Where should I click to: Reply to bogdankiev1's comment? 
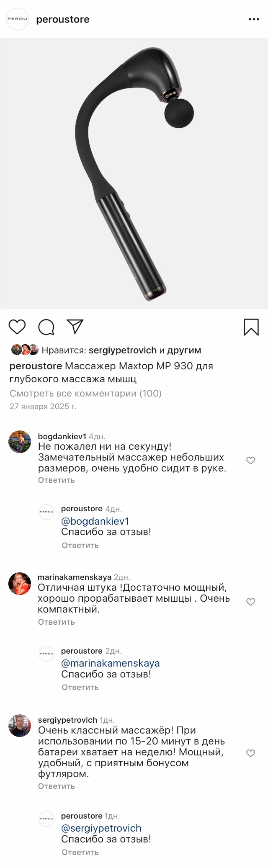57,480
